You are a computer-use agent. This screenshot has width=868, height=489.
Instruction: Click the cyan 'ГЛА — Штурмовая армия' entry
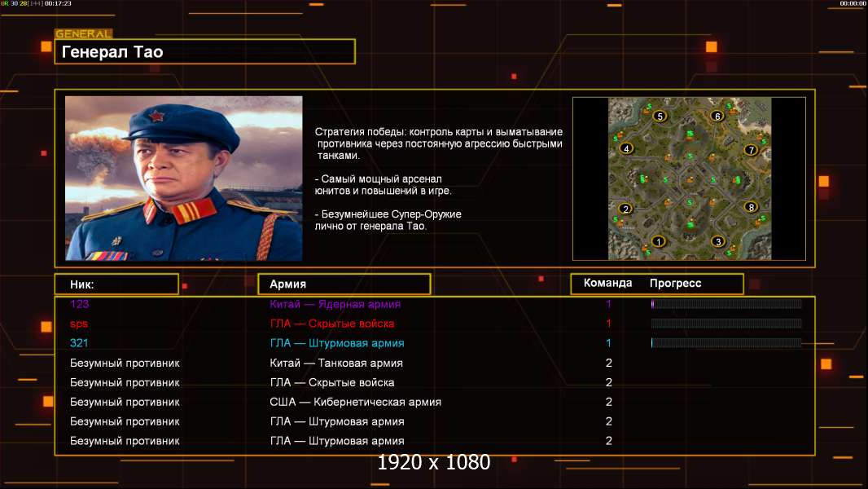[336, 343]
